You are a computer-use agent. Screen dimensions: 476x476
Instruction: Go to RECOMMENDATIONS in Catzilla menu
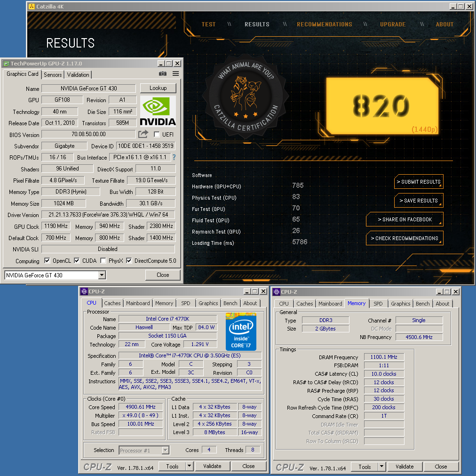click(x=325, y=24)
